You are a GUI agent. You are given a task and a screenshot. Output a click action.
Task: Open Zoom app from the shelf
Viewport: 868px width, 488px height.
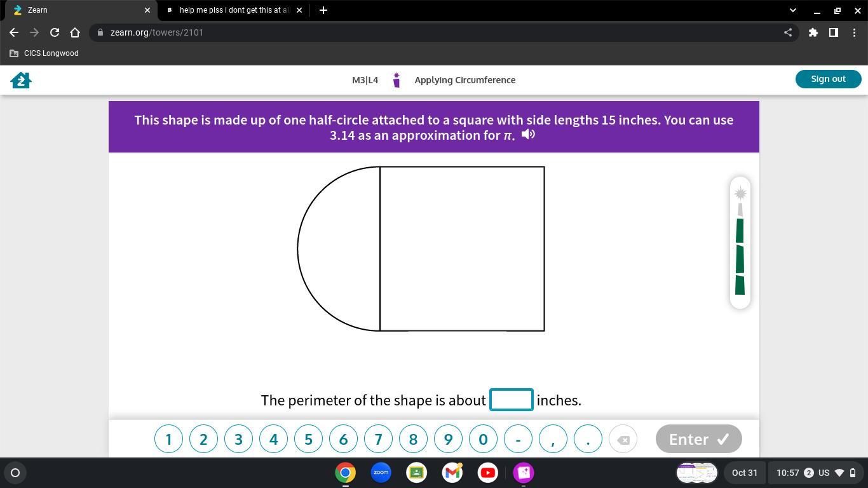pos(381,473)
